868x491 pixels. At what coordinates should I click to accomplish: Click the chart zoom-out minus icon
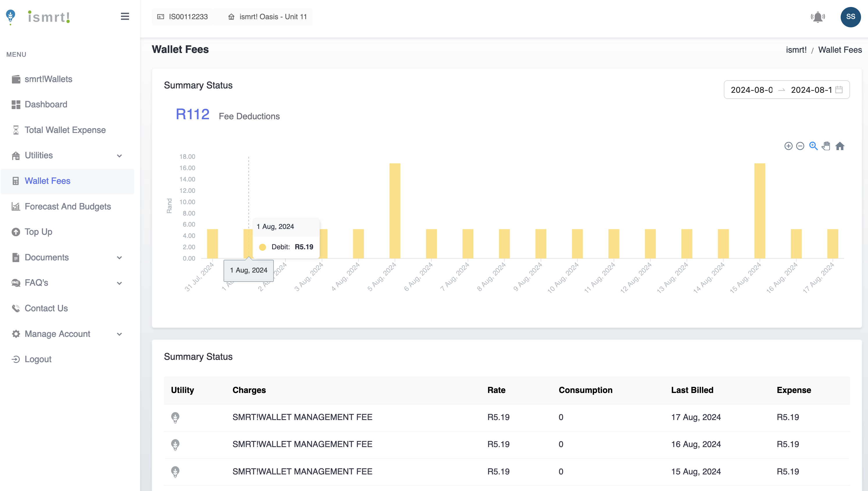click(x=800, y=146)
